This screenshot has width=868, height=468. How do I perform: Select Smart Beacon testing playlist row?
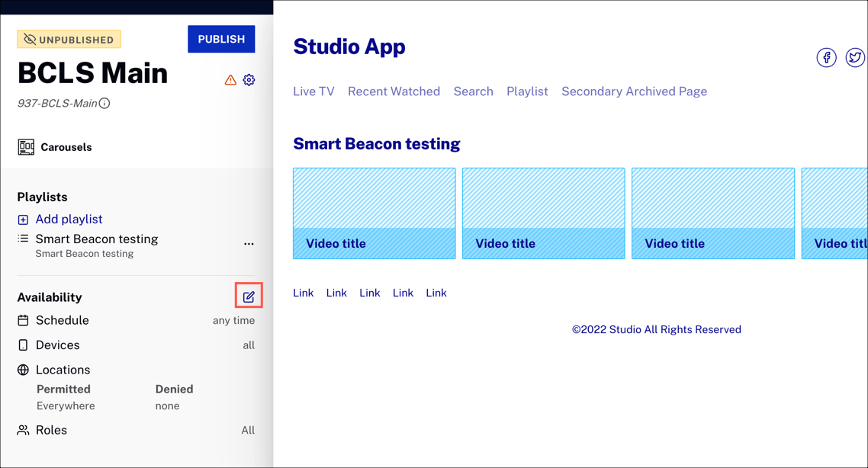[x=136, y=245]
